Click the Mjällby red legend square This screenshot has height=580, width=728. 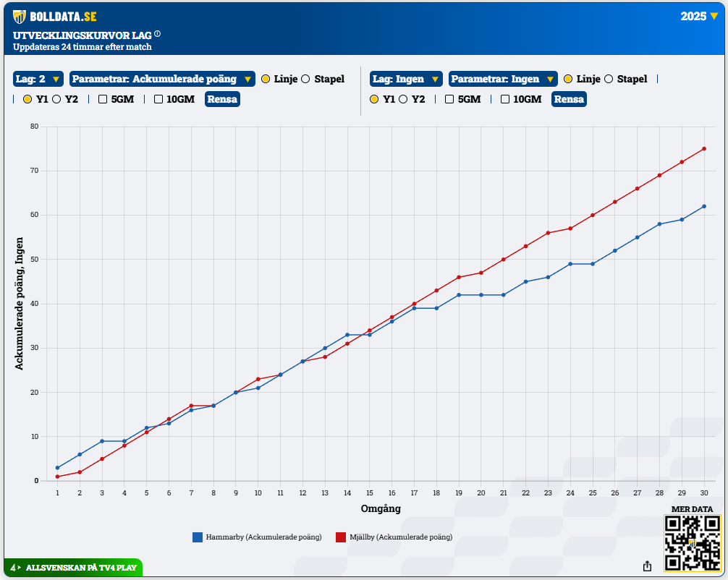(340, 537)
